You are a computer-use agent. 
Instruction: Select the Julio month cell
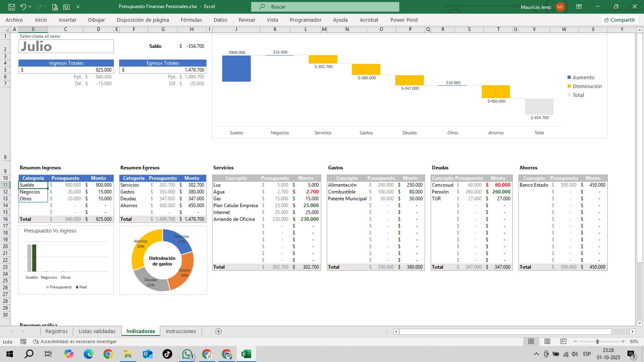(66, 46)
